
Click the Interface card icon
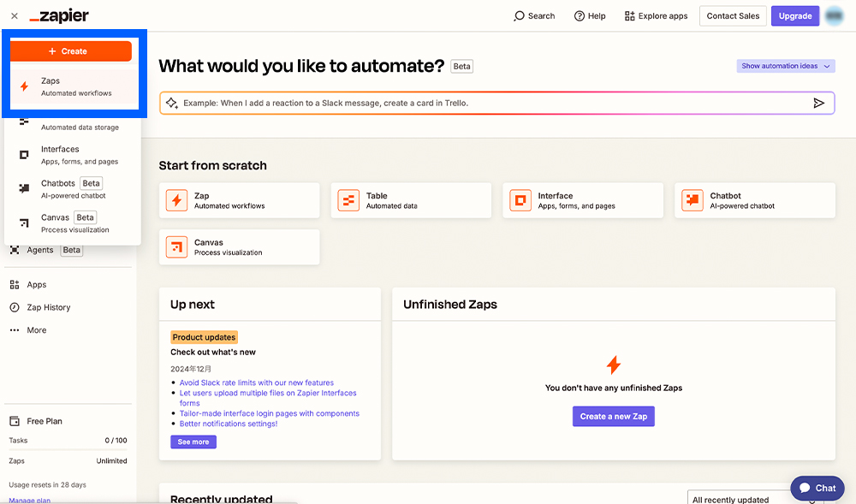coord(520,200)
